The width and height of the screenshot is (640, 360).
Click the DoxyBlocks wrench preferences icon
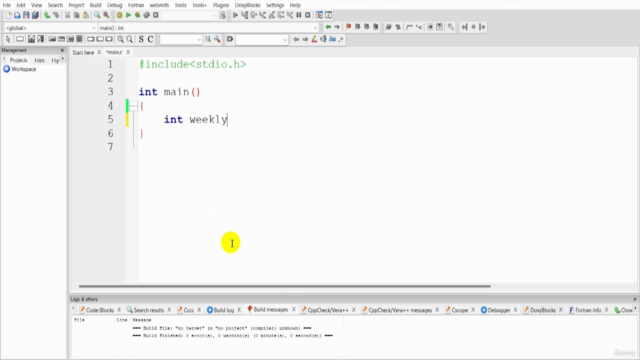pos(451,27)
